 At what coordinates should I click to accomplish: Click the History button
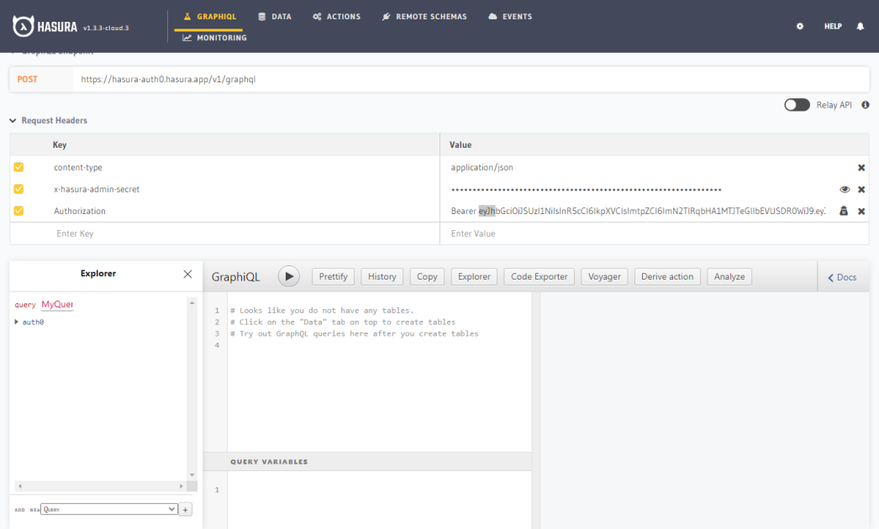click(x=382, y=276)
